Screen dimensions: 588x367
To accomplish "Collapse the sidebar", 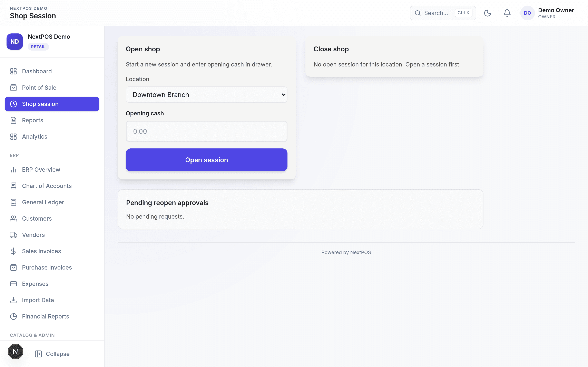I will tap(52, 354).
